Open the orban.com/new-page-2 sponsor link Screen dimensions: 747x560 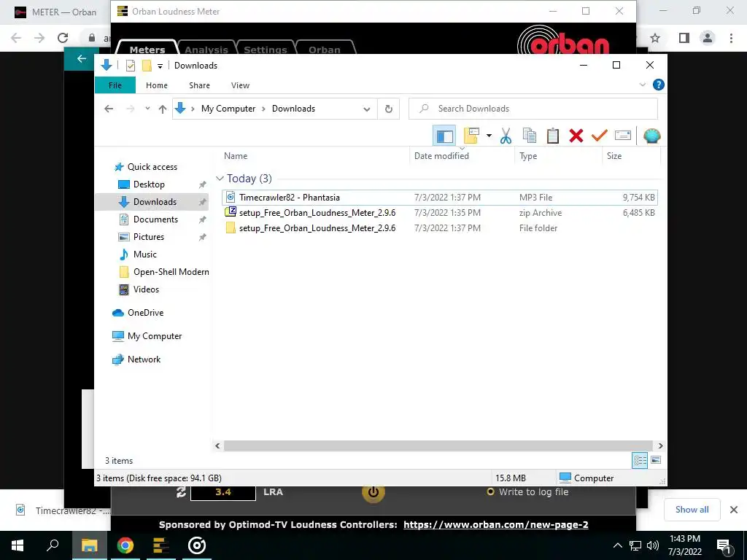pyautogui.click(x=495, y=525)
